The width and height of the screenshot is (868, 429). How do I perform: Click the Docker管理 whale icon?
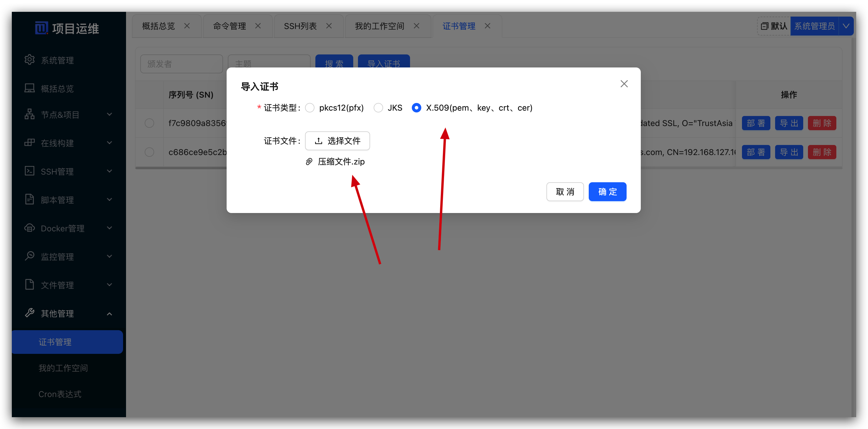click(x=30, y=228)
